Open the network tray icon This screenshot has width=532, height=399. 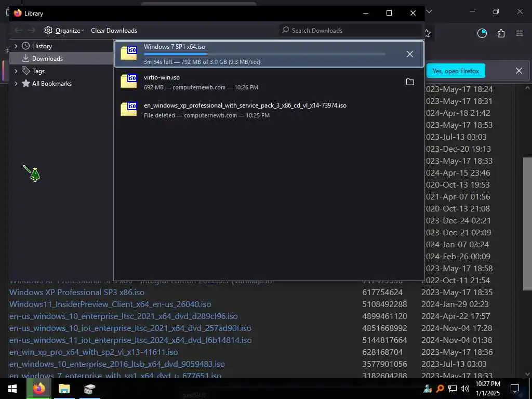453,389
